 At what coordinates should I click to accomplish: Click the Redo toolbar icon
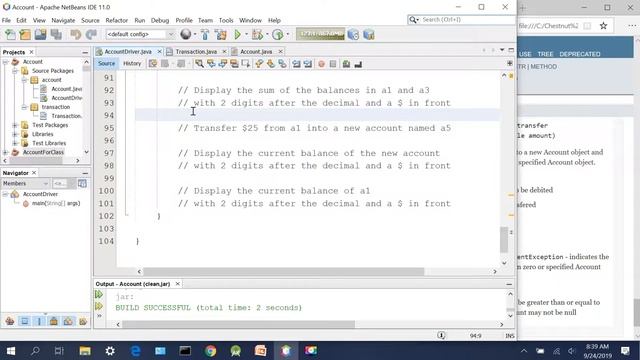pos(91,35)
